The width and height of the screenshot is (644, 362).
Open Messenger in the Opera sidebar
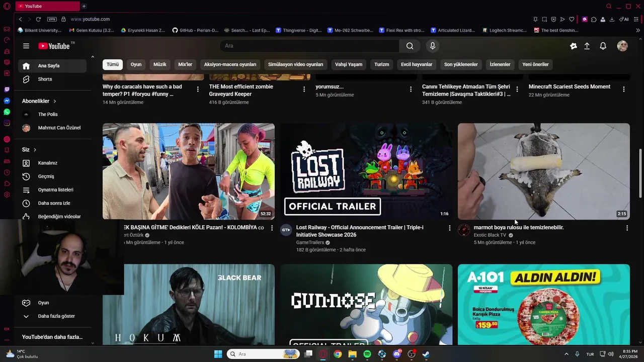point(7,101)
